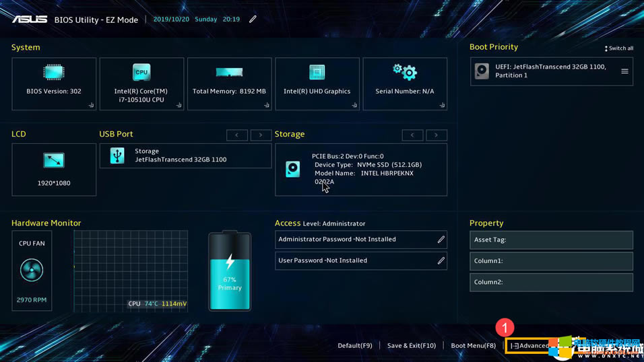Click the CPU FAN spinning icon
The image size is (644, 362).
(x=32, y=270)
